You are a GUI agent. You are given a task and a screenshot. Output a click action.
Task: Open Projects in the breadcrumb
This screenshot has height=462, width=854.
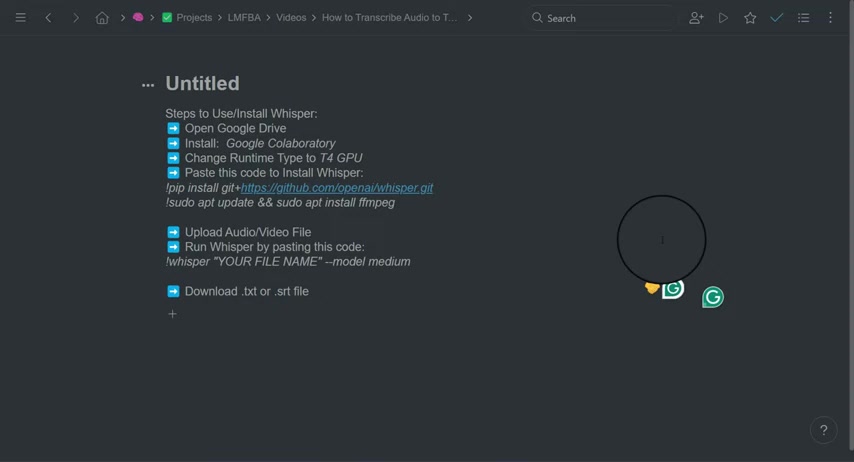click(194, 17)
